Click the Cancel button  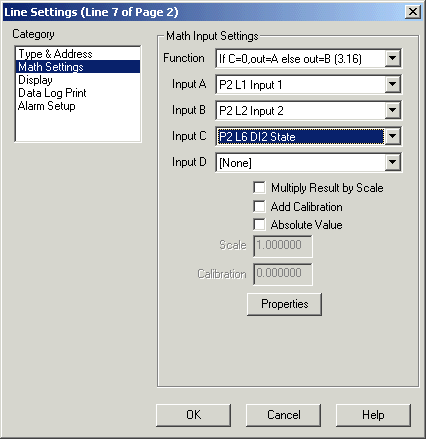tap(283, 415)
